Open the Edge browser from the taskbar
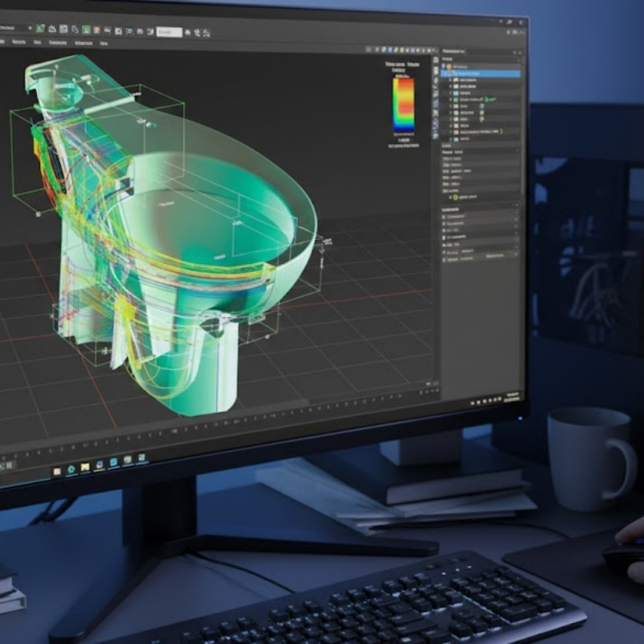The height and width of the screenshot is (644, 644). pyautogui.click(x=71, y=468)
